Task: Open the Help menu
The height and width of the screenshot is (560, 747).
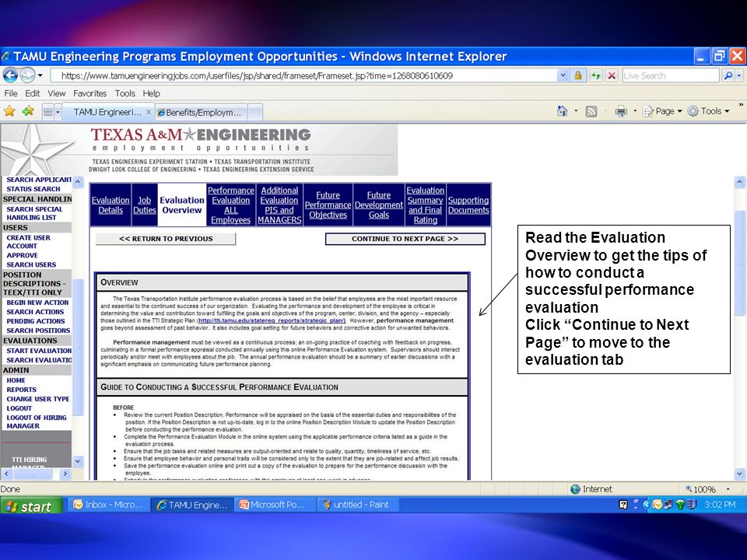Action: click(x=152, y=93)
